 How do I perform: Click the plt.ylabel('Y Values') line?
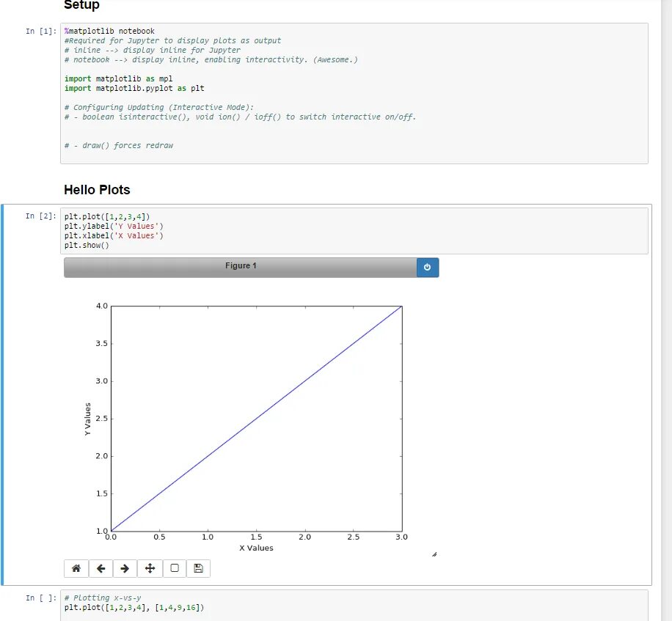[x=114, y=226]
